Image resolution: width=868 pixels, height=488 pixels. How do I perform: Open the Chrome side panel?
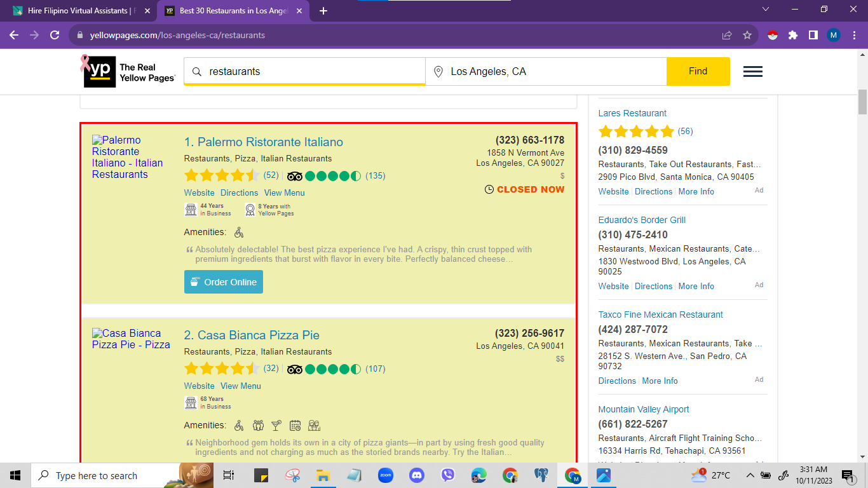click(x=813, y=35)
